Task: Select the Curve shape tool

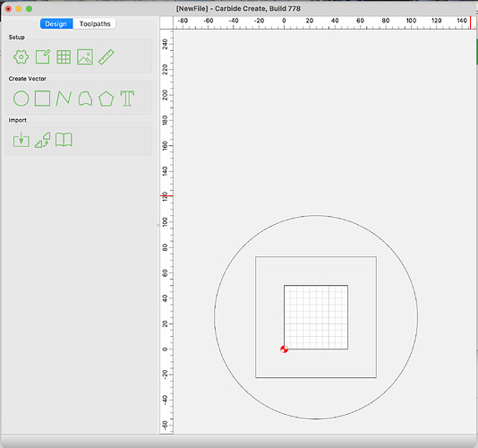Action: click(x=85, y=99)
